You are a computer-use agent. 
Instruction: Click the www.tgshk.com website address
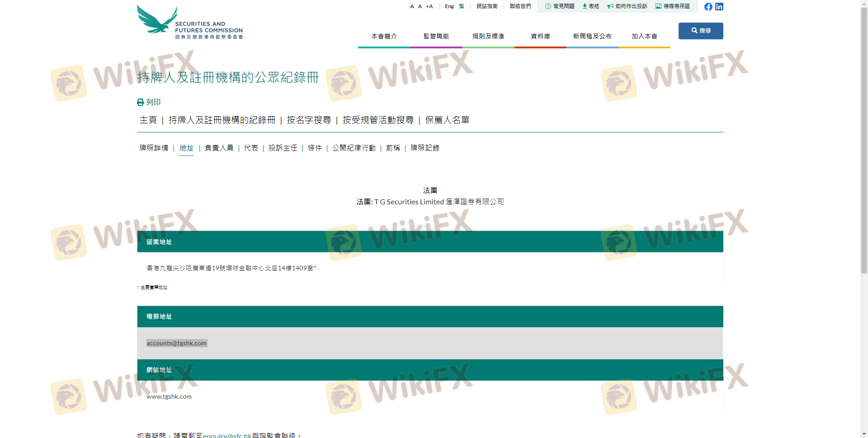(x=169, y=396)
